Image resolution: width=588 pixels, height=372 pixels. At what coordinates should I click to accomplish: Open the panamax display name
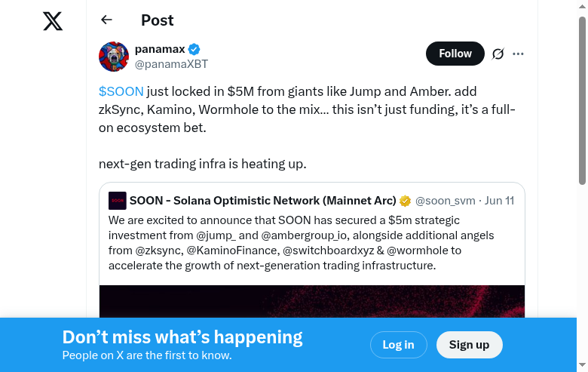pyautogui.click(x=160, y=49)
